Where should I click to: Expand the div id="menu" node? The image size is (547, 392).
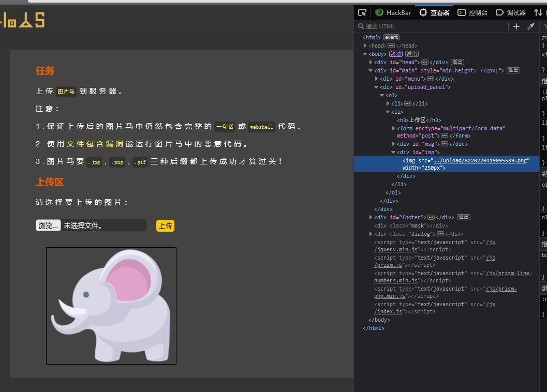pyautogui.click(x=376, y=79)
